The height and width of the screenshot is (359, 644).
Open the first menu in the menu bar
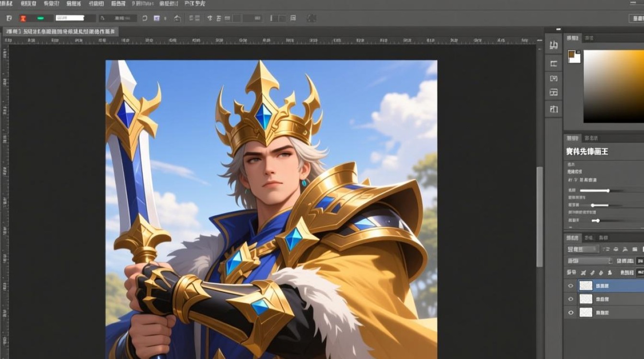[7, 3]
